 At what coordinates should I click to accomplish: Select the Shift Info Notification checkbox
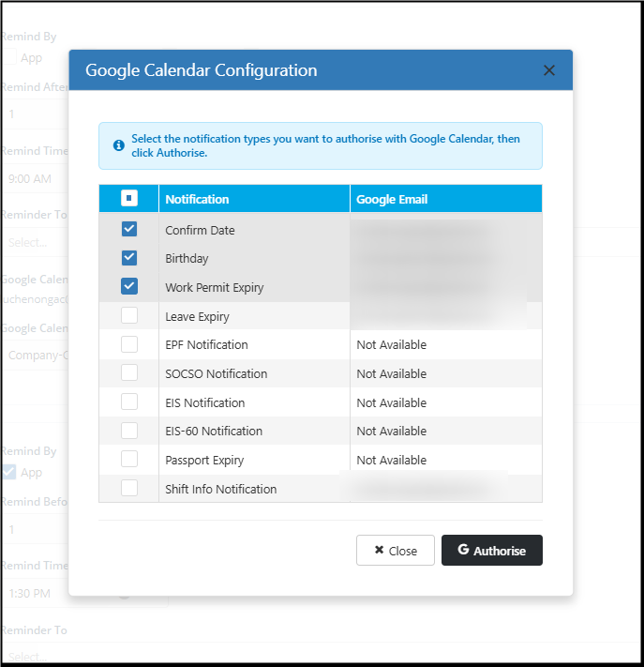coord(128,488)
